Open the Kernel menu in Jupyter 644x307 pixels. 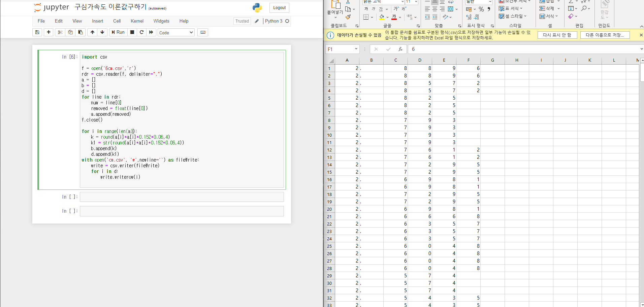137,21
